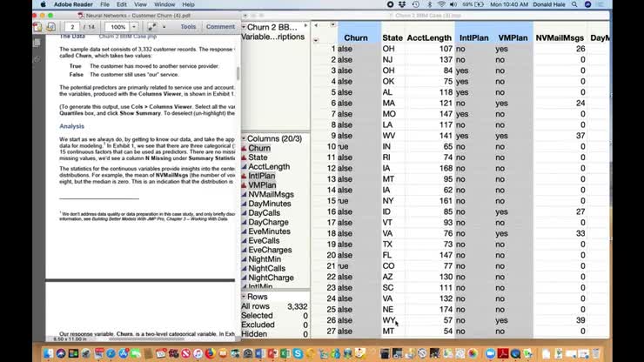Image resolution: width=644 pixels, height=362 pixels.
Task: Open the Adobe Reader application menu
Action: (73, 4)
